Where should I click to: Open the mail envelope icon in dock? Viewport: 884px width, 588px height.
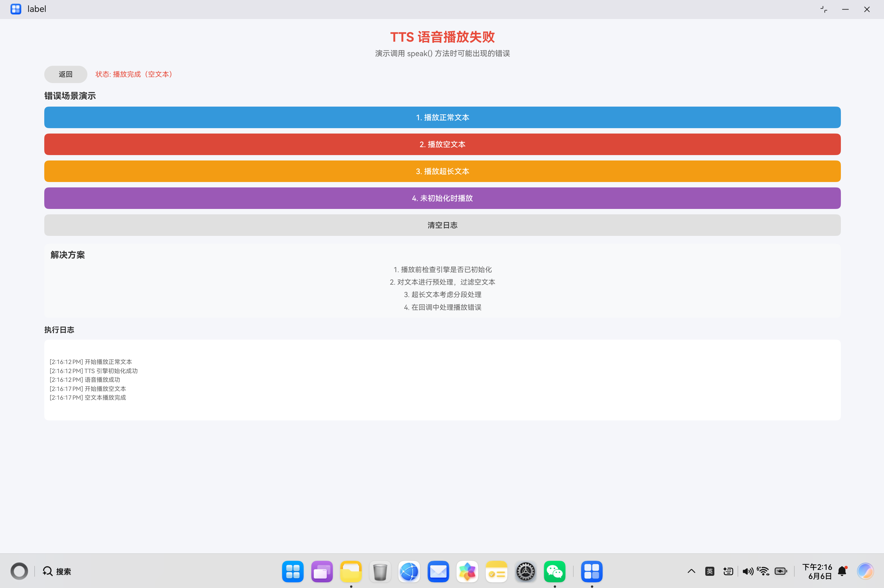(438, 572)
